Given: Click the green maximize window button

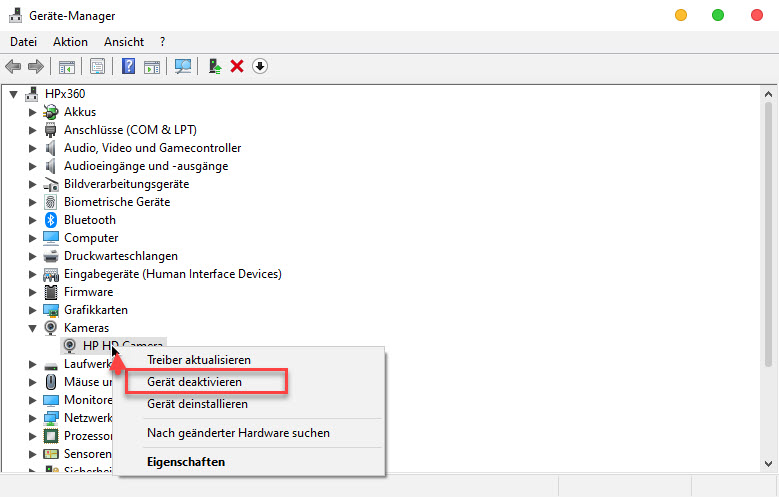Looking at the screenshot, I should tap(718, 15).
